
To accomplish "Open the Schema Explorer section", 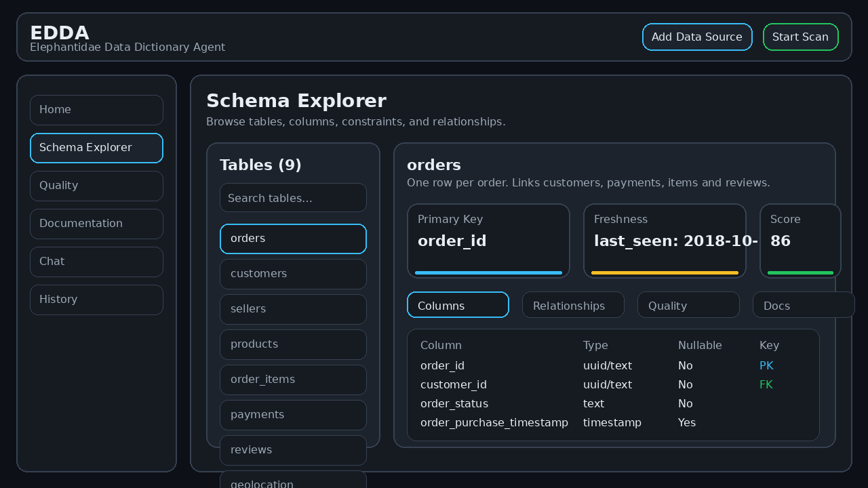I will pyautogui.click(x=96, y=147).
